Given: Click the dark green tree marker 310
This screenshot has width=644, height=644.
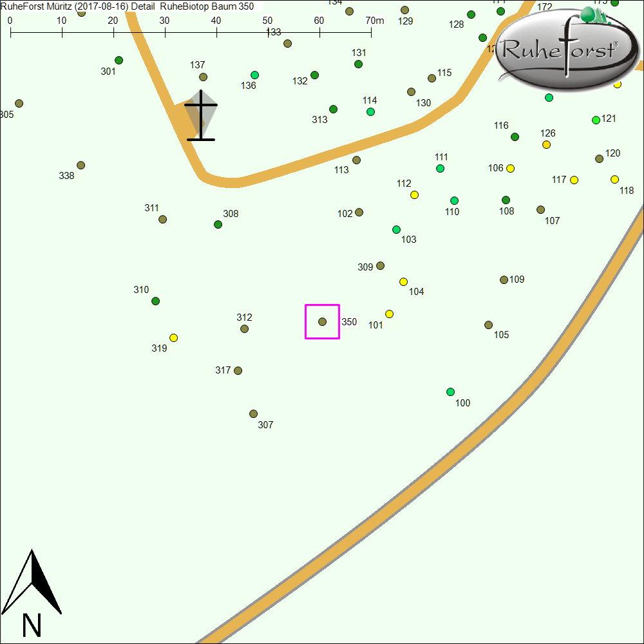Looking at the screenshot, I should pyautogui.click(x=155, y=301).
